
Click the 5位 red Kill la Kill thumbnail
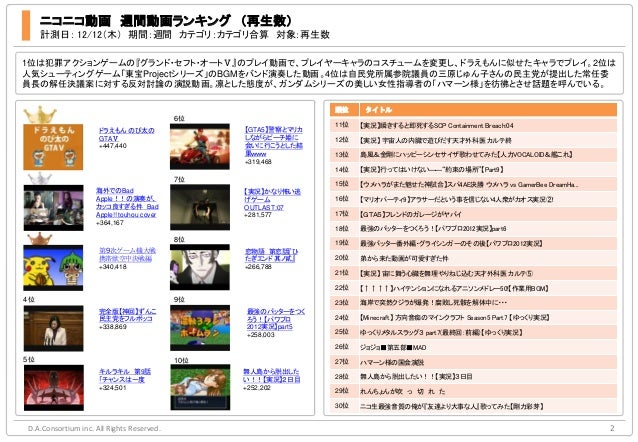click(x=54, y=387)
